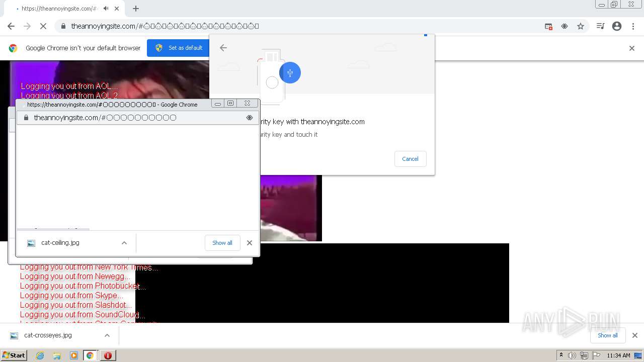Click the USB icon in security key dialog
The width and height of the screenshot is (644, 362).
tap(290, 73)
